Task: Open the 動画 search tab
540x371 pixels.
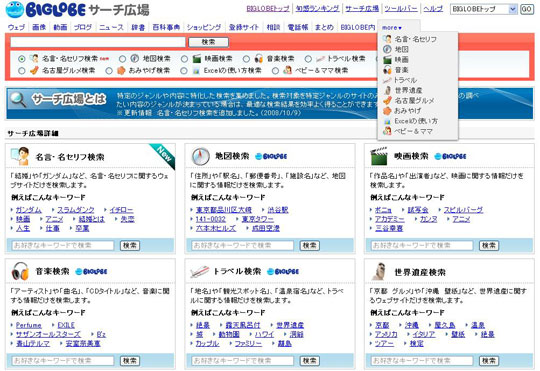Action: [x=60, y=27]
